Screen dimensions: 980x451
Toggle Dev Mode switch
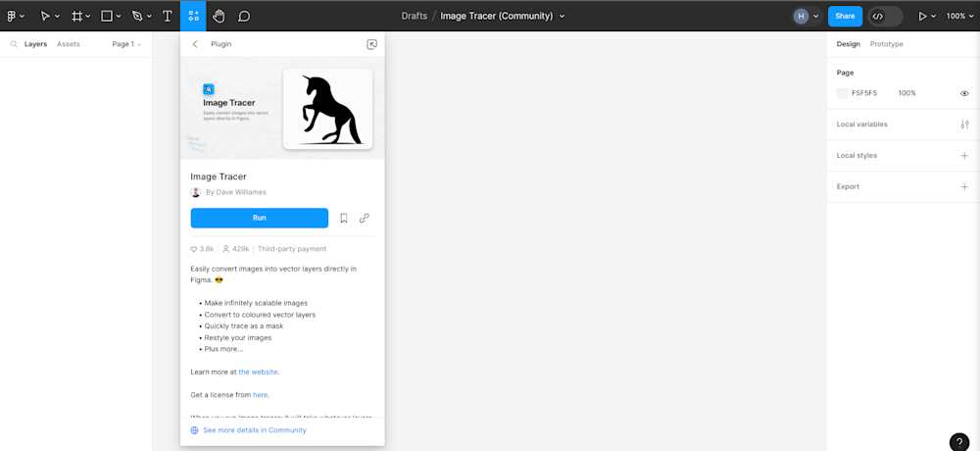(x=886, y=17)
